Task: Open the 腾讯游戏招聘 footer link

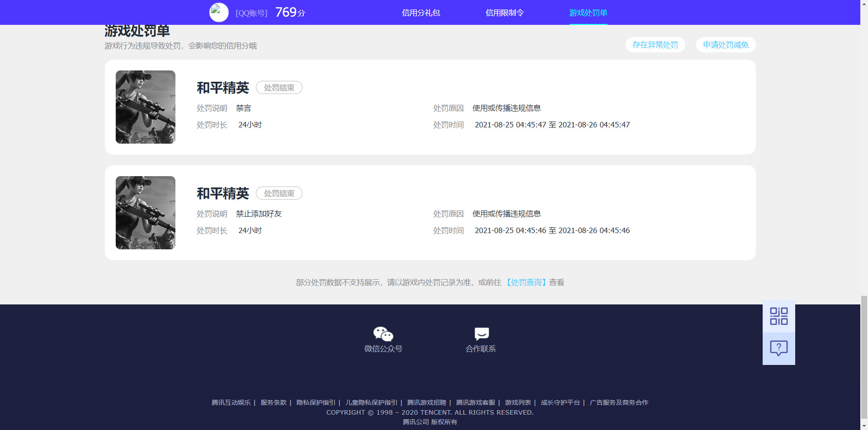Action: click(427, 402)
